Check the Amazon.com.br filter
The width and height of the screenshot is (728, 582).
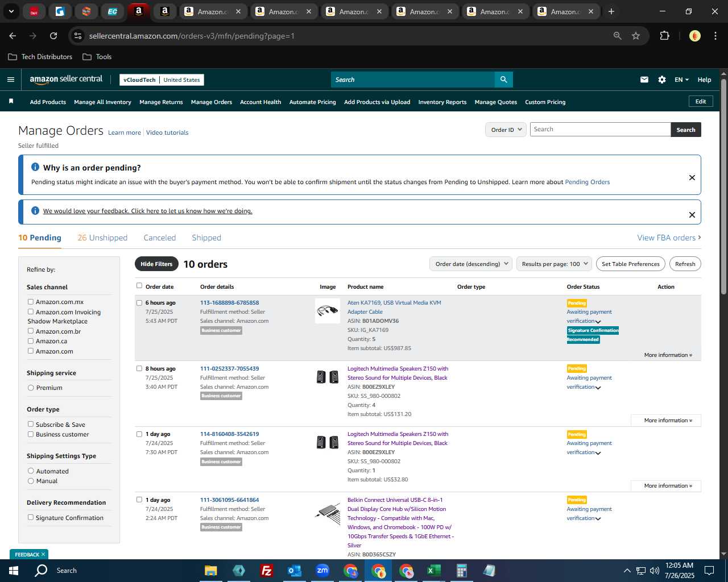coord(31,331)
